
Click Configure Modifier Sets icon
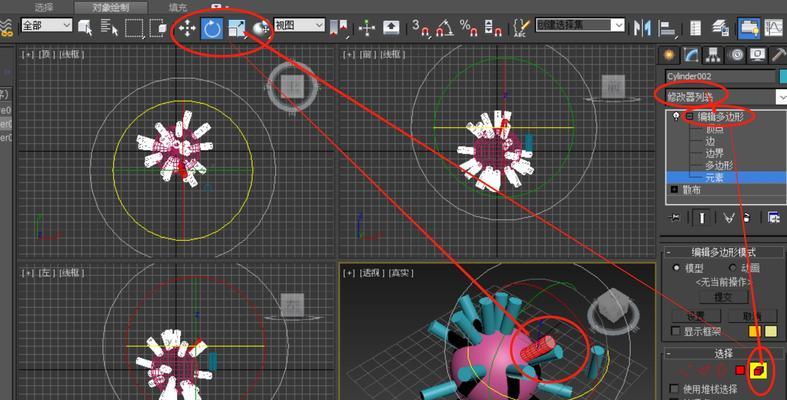(x=773, y=218)
